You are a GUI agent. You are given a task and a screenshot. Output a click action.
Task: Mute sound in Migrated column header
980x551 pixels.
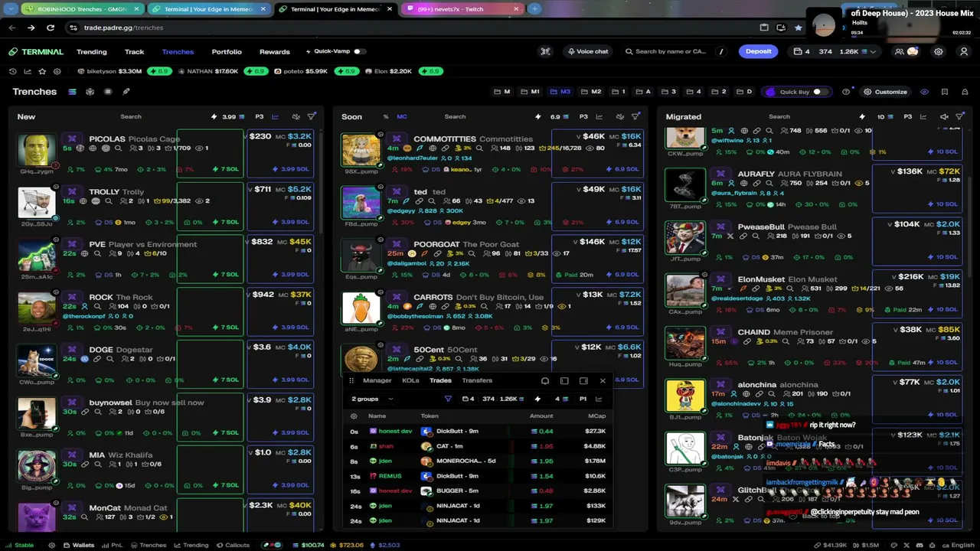tap(944, 116)
